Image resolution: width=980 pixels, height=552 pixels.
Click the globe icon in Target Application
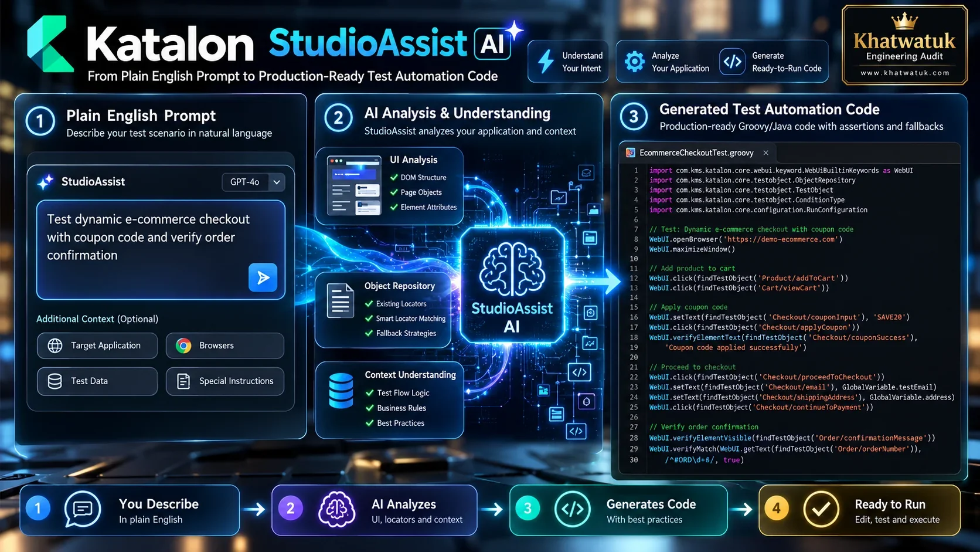coord(55,346)
